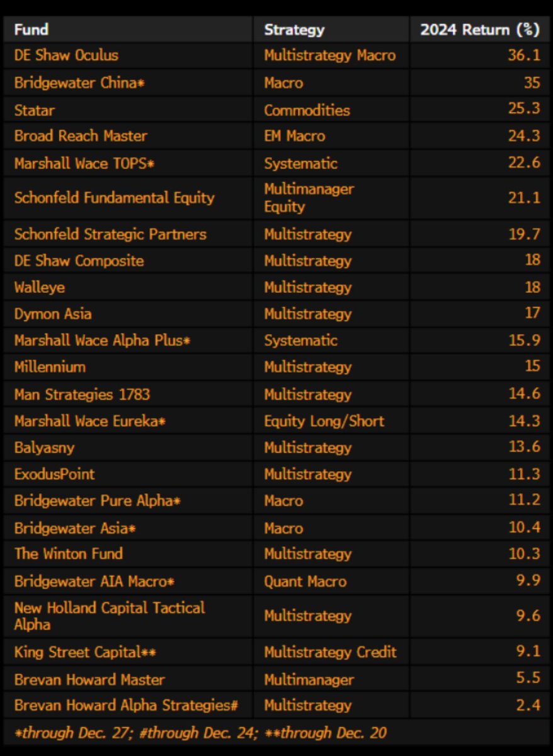The width and height of the screenshot is (553, 756).
Task: Click Man Strategies 1783 fund name
Action: [82, 394]
